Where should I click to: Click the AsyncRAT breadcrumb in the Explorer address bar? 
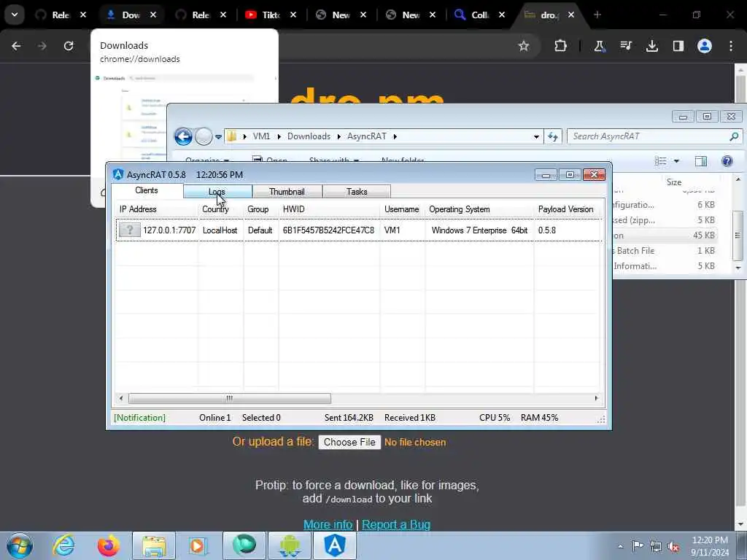(x=367, y=136)
